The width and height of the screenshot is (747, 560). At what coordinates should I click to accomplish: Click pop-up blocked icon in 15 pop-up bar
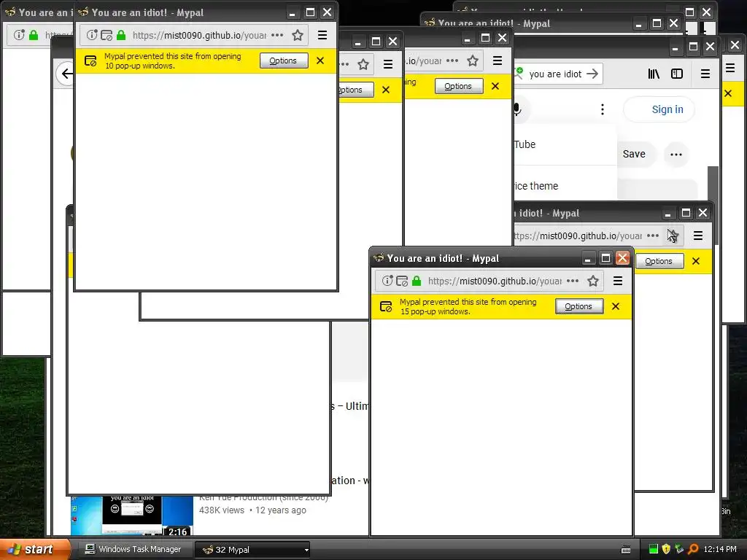click(x=385, y=306)
